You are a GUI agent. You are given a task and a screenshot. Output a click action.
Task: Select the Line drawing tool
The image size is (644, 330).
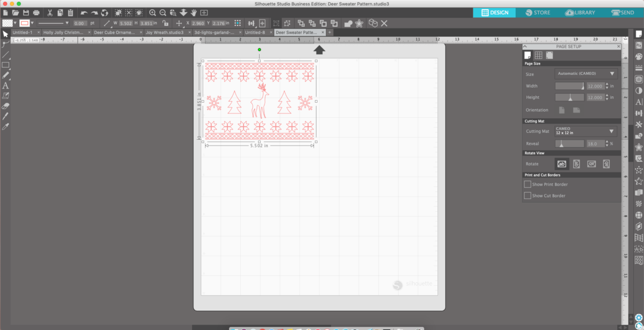coord(5,55)
